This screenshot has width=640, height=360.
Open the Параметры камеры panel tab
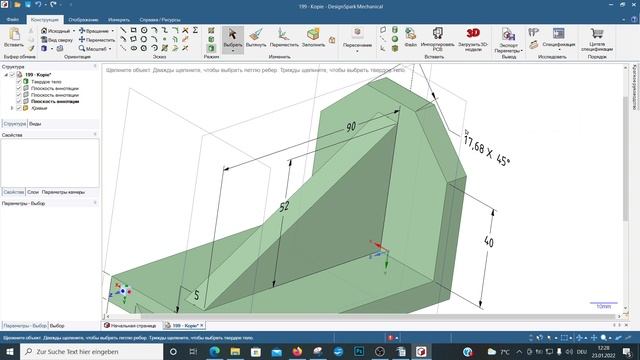[x=63, y=192]
